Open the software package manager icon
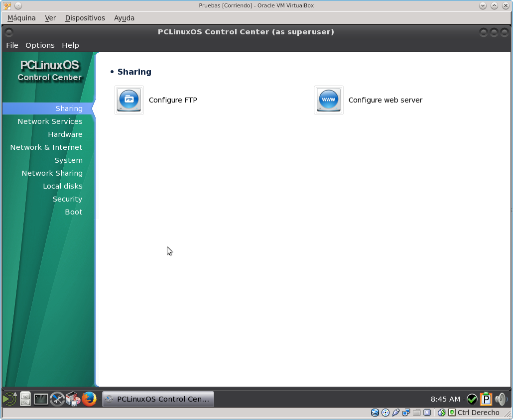Image resolution: width=513 pixels, height=420 pixels. [73, 399]
